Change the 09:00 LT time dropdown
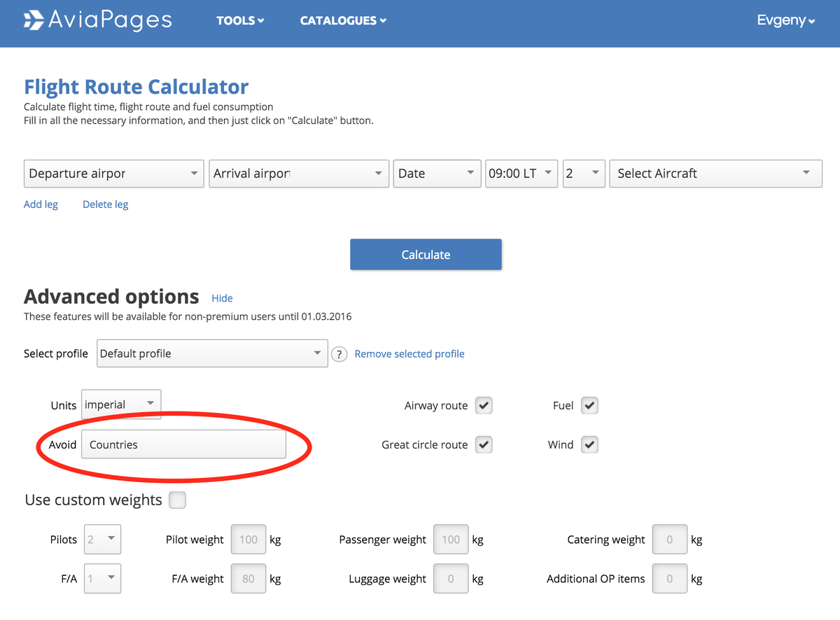The image size is (840, 620). point(521,174)
